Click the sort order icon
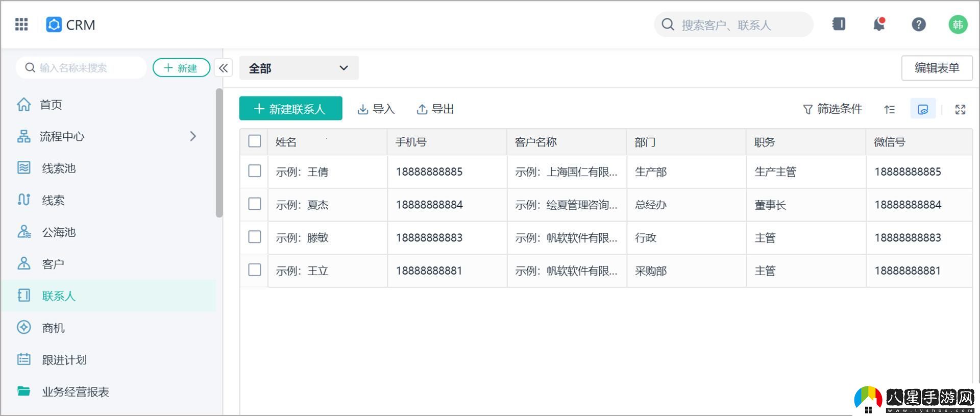Screen dimensions: 980x416 [890, 109]
